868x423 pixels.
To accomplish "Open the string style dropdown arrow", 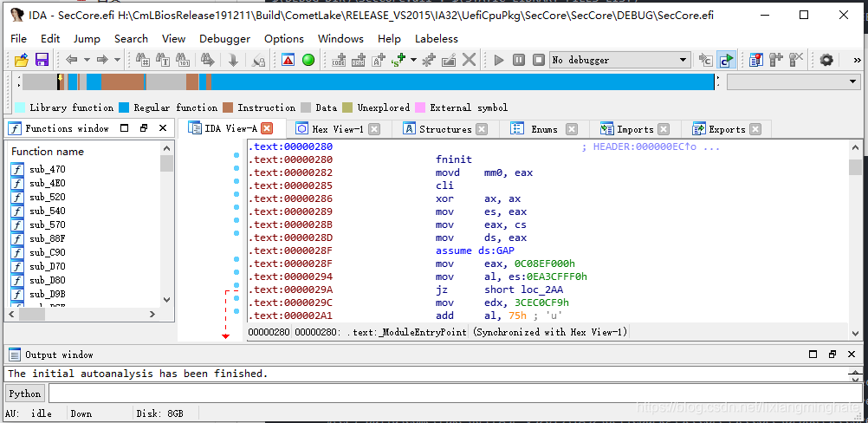I will pos(413,60).
